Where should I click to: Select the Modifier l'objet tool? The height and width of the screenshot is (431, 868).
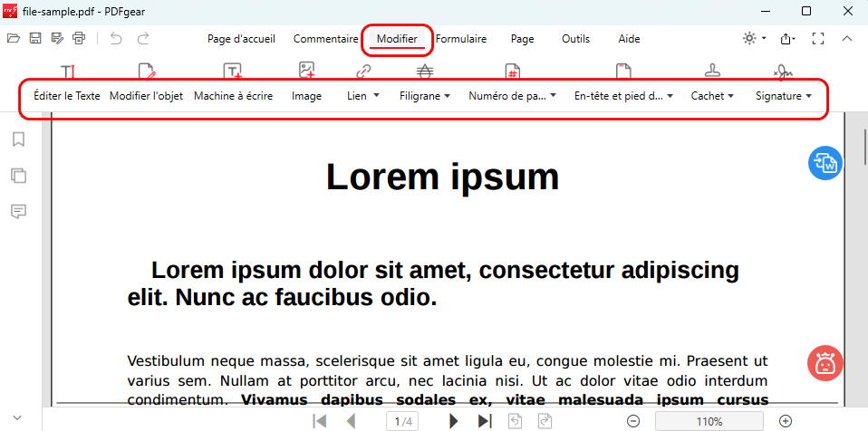pyautogui.click(x=146, y=85)
